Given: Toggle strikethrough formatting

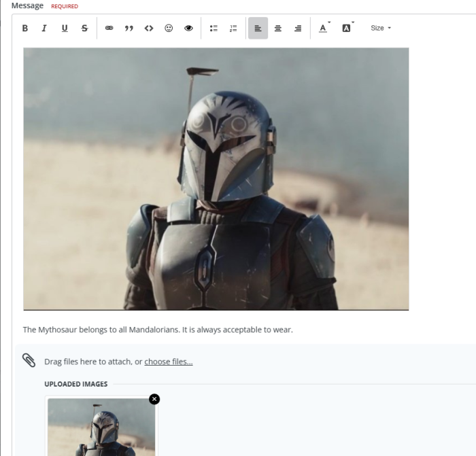Looking at the screenshot, I should click(x=85, y=29).
